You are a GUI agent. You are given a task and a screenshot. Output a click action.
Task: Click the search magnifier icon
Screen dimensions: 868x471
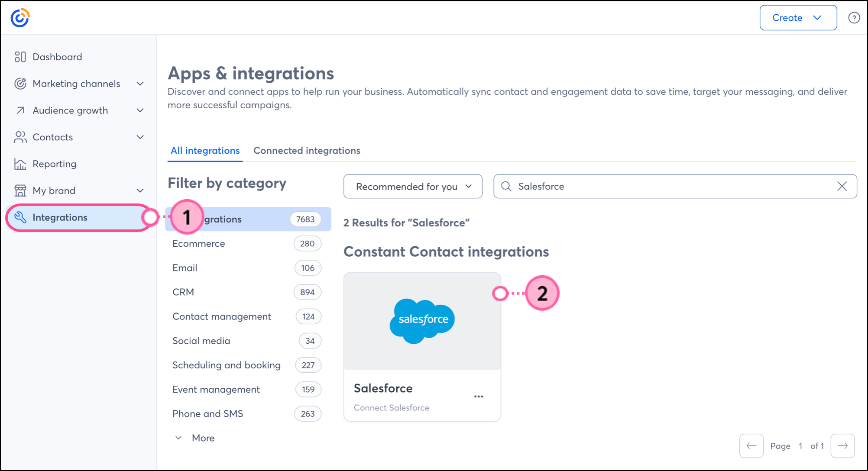pos(506,187)
